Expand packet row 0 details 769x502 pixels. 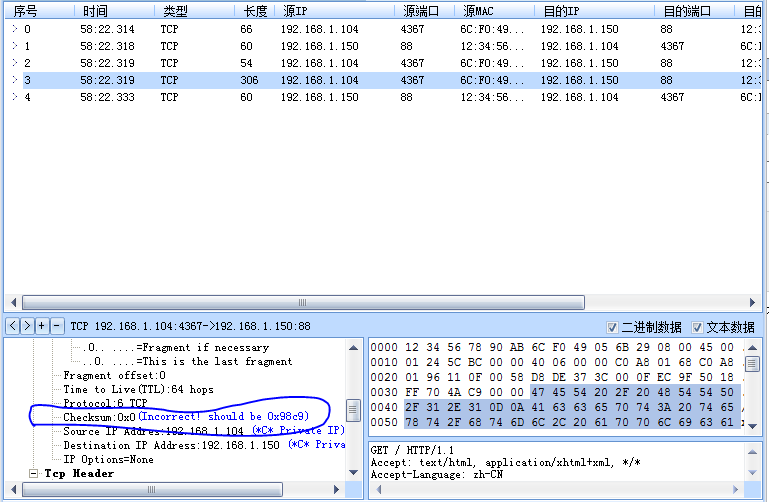tap(15, 29)
